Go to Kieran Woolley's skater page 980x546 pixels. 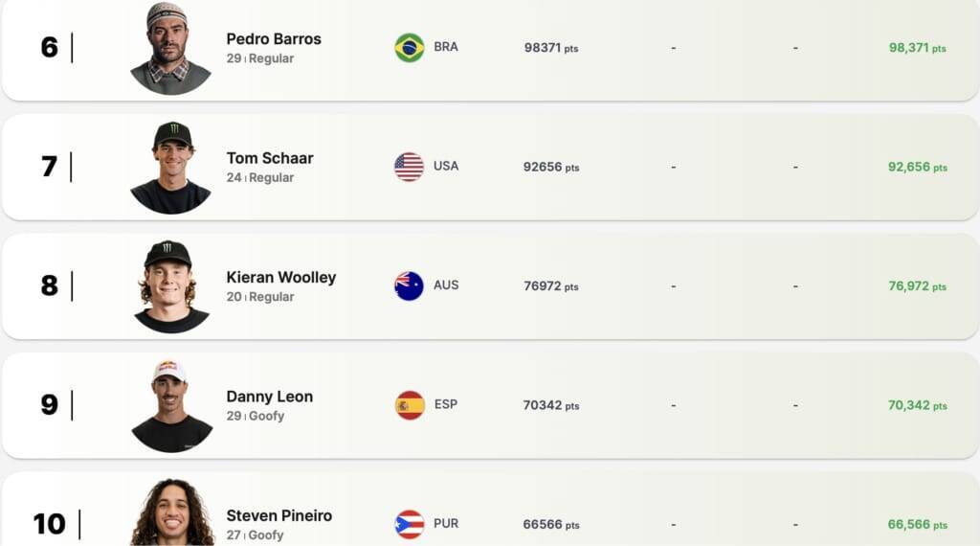coord(281,277)
